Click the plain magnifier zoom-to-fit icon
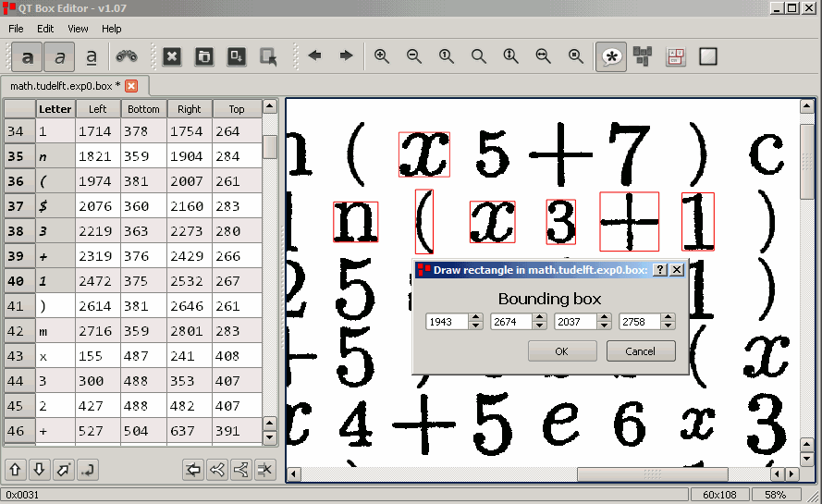This screenshot has width=822, height=504. 479,56
